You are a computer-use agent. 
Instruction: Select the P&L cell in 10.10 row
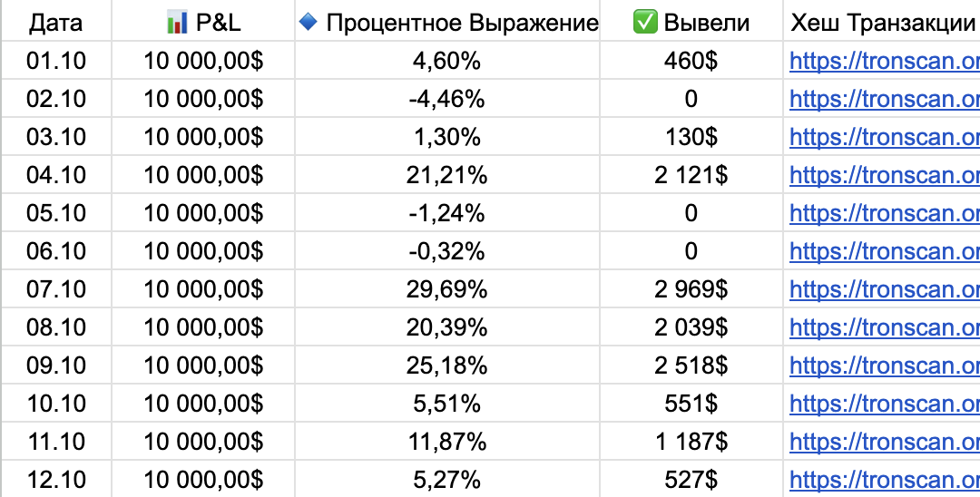click(x=203, y=404)
